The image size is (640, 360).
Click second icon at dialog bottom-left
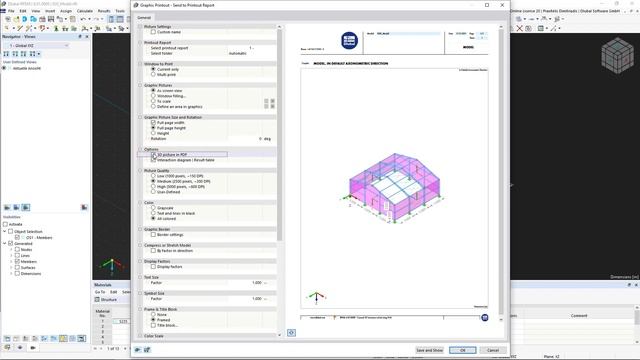[x=147, y=350]
